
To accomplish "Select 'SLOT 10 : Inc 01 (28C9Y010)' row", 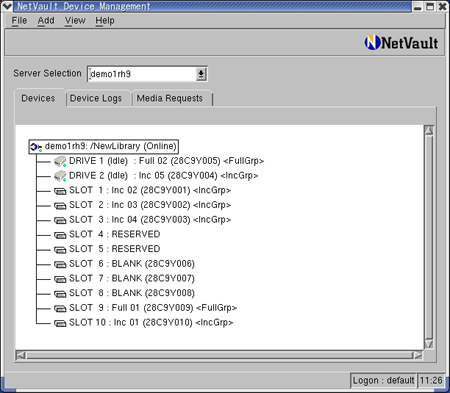I will point(144,323).
